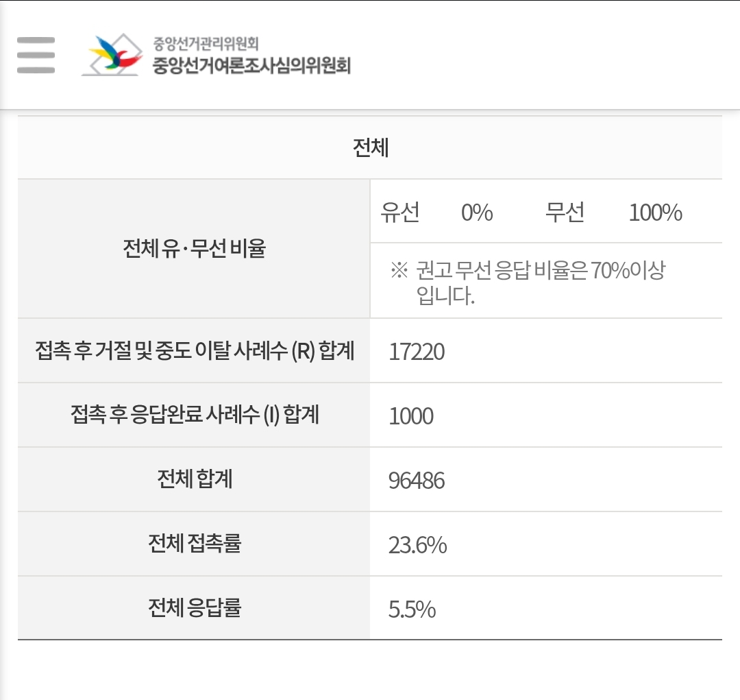Click the 96486 total value
This screenshot has width=740, height=700.
(x=417, y=481)
